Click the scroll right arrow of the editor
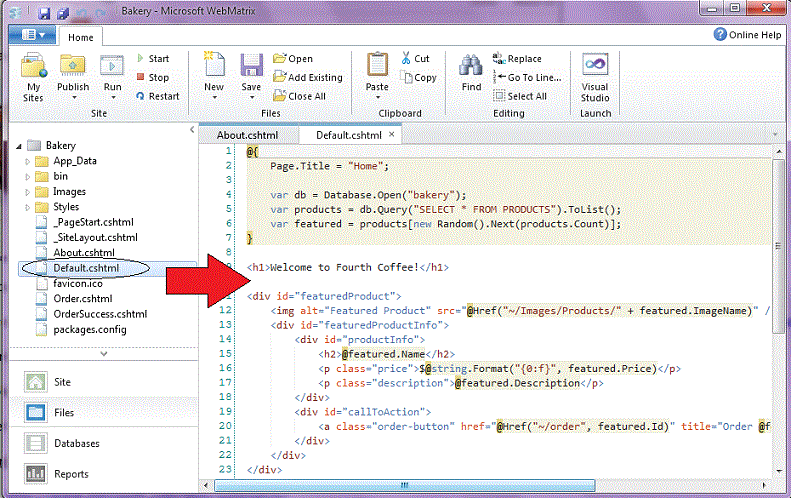Image resolution: width=791 pixels, height=498 pixels. click(x=764, y=485)
